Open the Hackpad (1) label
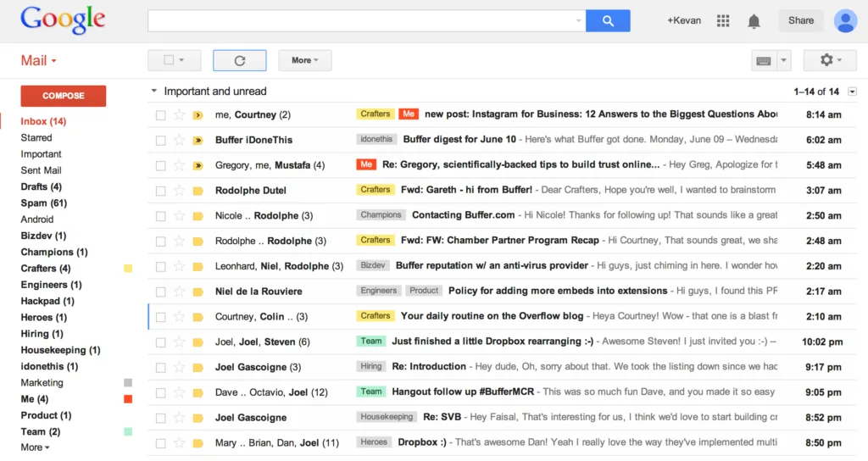This screenshot has width=868, height=461. click(x=47, y=301)
